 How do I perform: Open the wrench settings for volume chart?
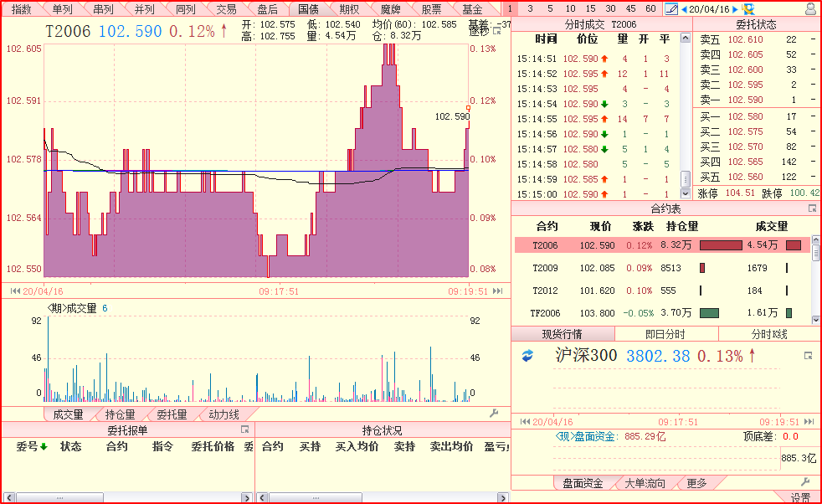(494, 414)
